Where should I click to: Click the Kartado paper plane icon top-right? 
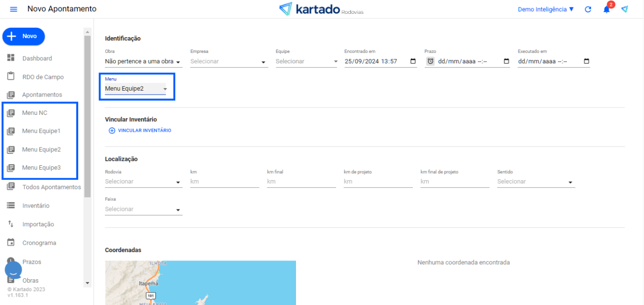tap(625, 9)
